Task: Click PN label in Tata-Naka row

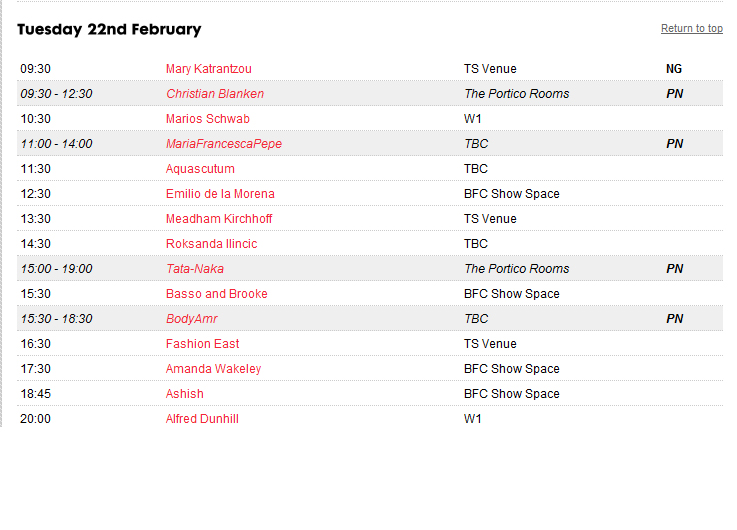Action: point(674,269)
